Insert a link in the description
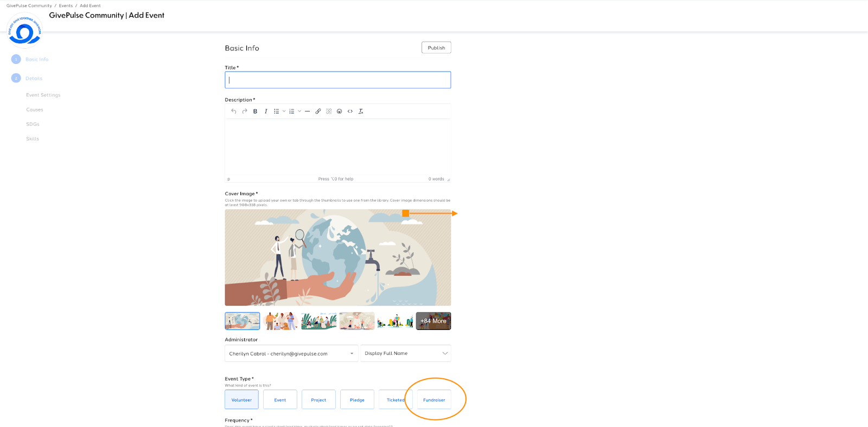The image size is (868, 427). [318, 111]
